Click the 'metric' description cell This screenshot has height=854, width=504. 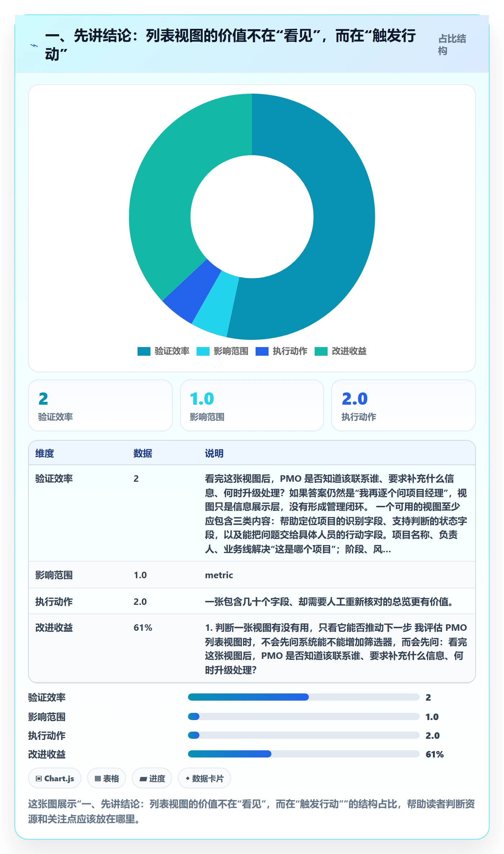(219, 575)
